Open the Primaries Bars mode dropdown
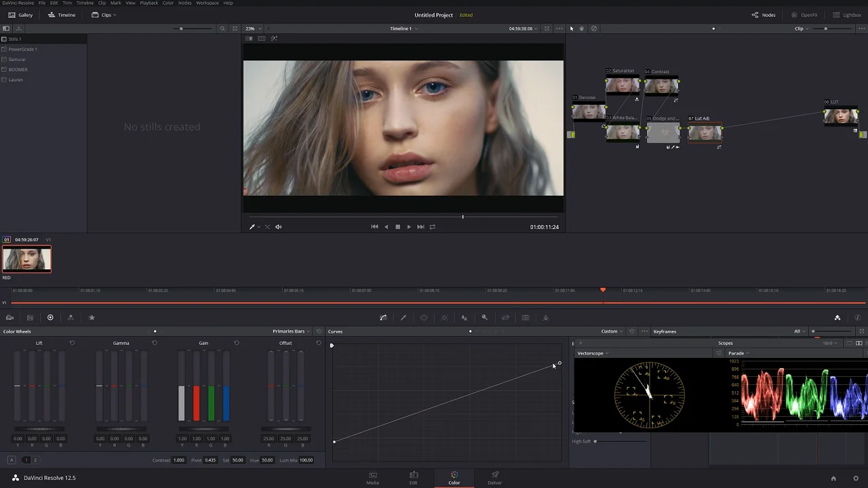The image size is (868, 488). (292, 331)
